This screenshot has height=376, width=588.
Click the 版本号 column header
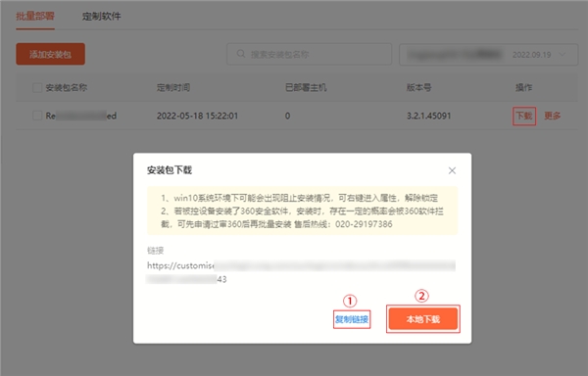(418, 87)
